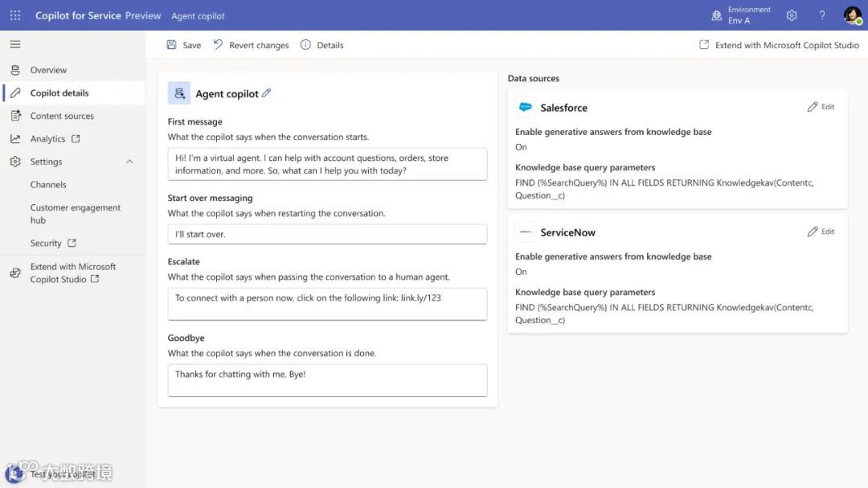Screen dimensions: 868x488
Task: Open Security settings
Action: 46,243
